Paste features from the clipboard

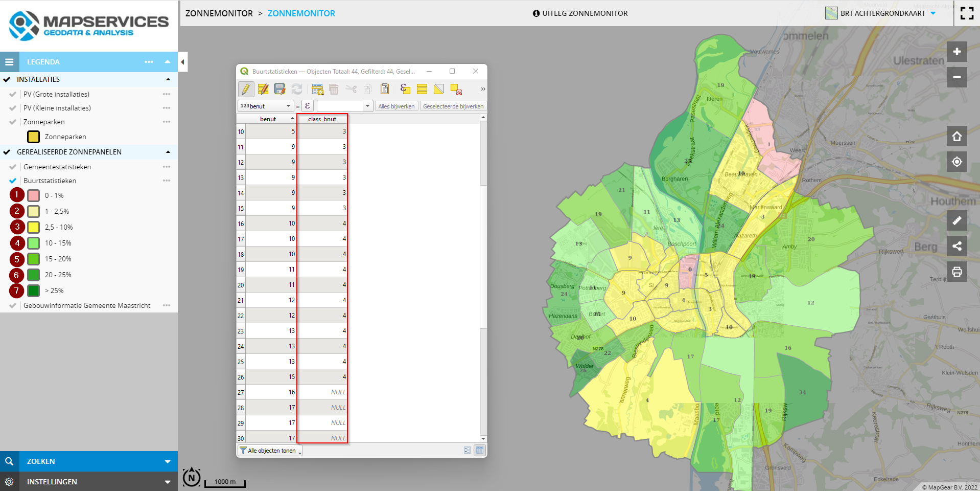tap(385, 89)
